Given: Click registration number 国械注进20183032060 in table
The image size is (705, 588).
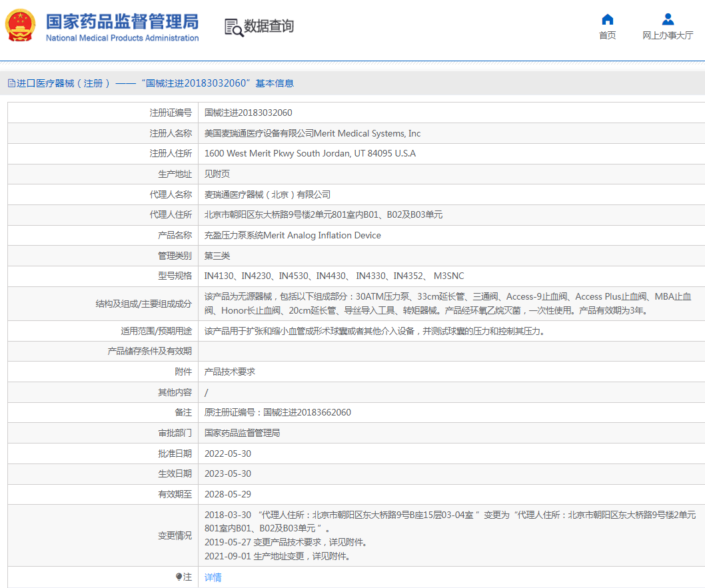Looking at the screenshot, I should point(248,113).
